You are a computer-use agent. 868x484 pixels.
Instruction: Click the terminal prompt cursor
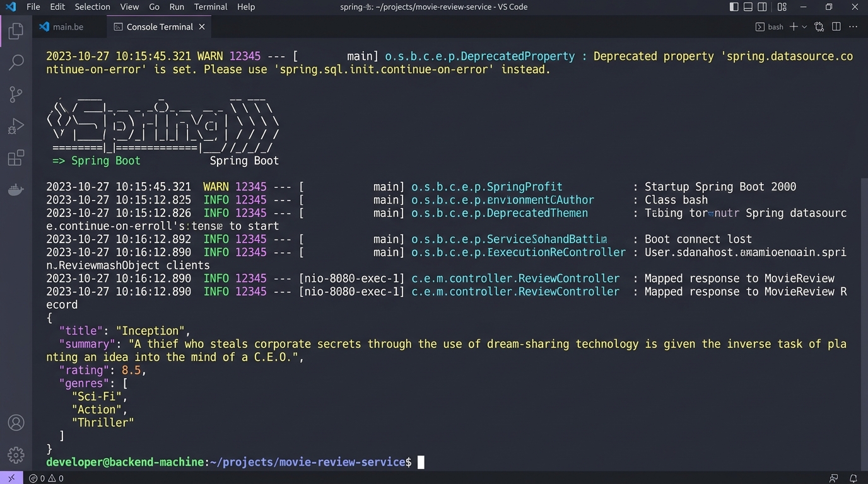[x=421, y=462]
